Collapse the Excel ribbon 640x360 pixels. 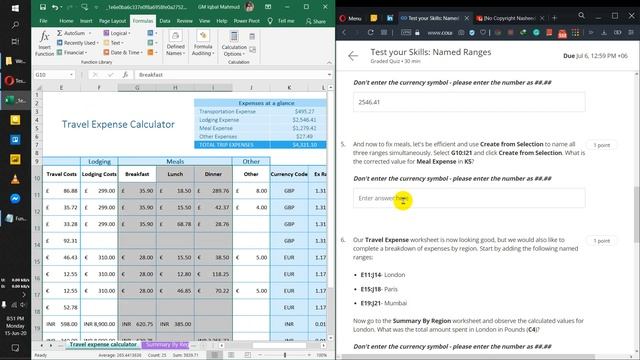(329, 62)
